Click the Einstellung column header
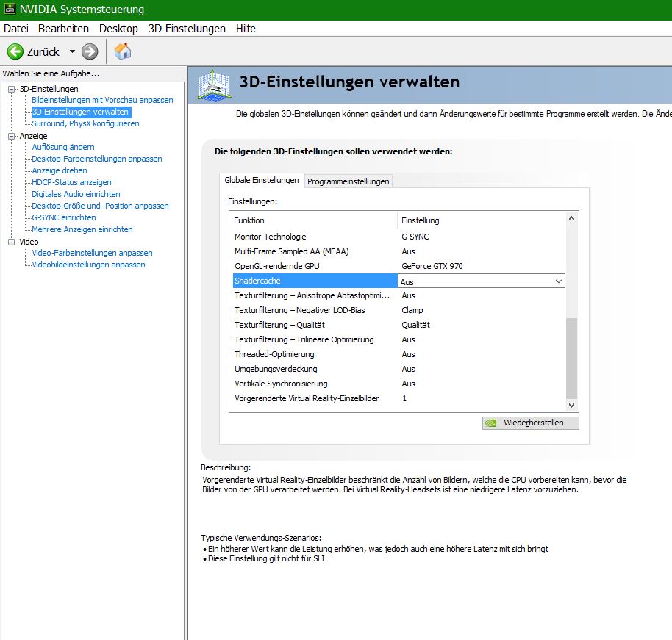Image resolution: width=672 pixels, height=640 pixels. 482,220
